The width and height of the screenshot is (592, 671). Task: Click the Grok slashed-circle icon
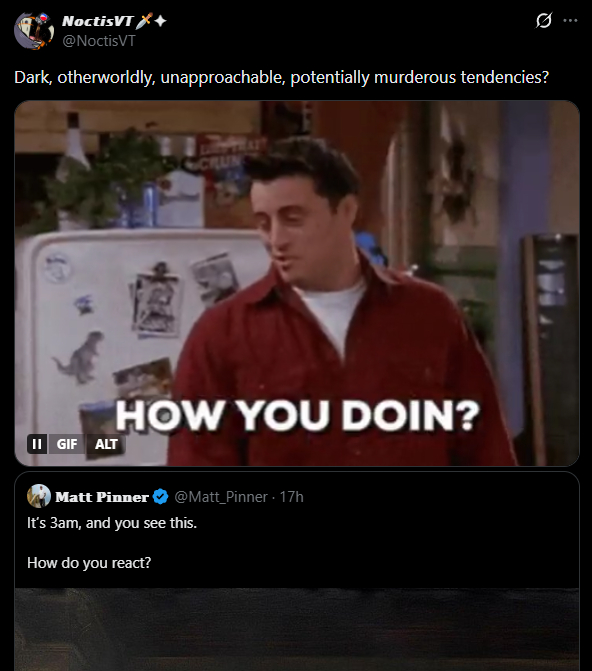(544, 20)
